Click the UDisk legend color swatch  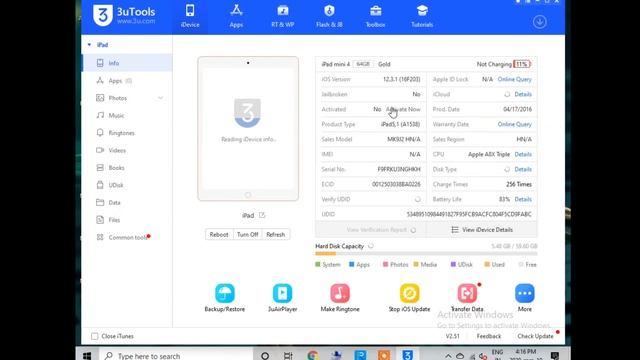click(453, 264)
